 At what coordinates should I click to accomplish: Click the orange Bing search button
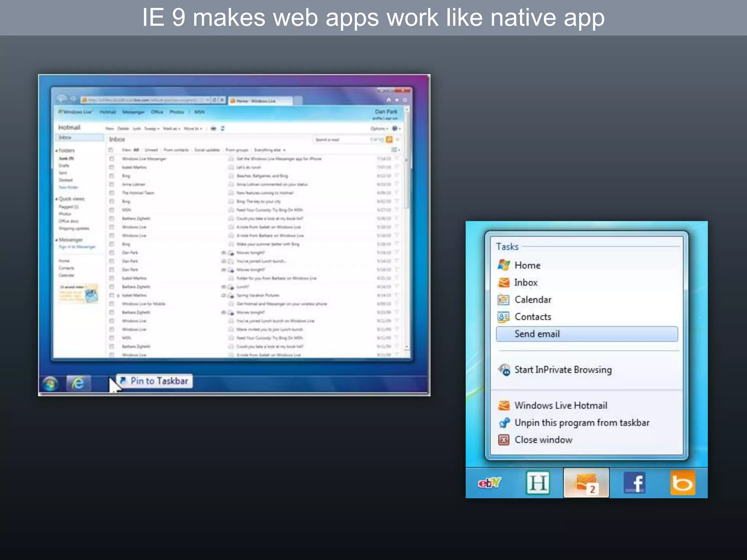coord(389,140)
